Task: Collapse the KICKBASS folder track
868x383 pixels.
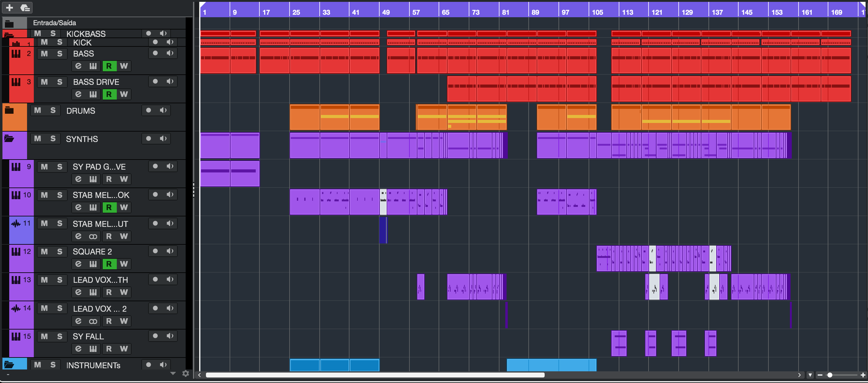Action: pos(9,34)
